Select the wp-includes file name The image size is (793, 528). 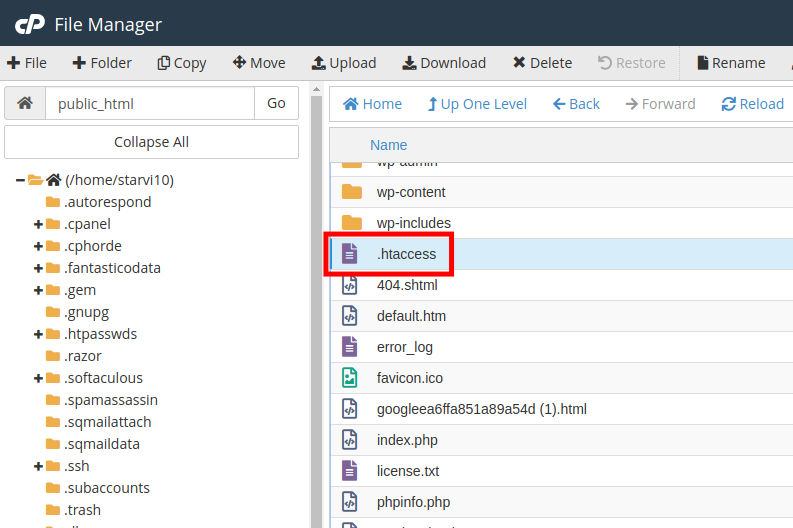414,223
